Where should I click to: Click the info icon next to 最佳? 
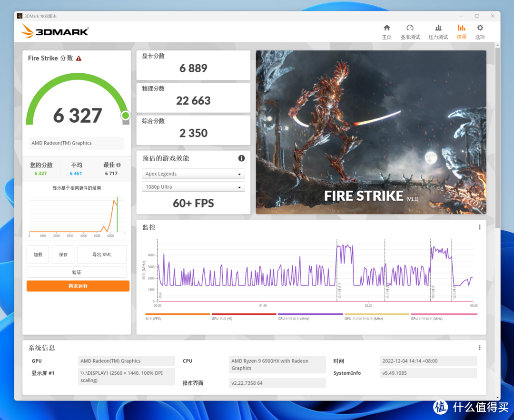tap(119, 165)
